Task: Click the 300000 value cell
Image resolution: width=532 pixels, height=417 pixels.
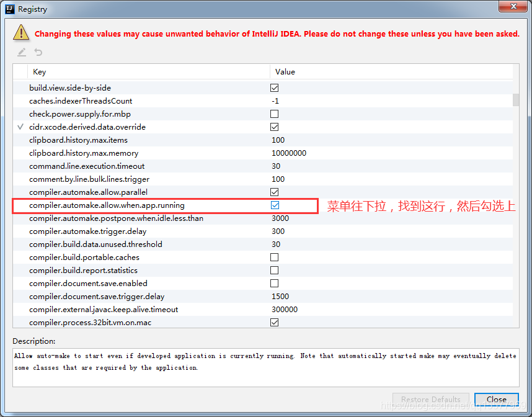Action: [x=285, y=310]
